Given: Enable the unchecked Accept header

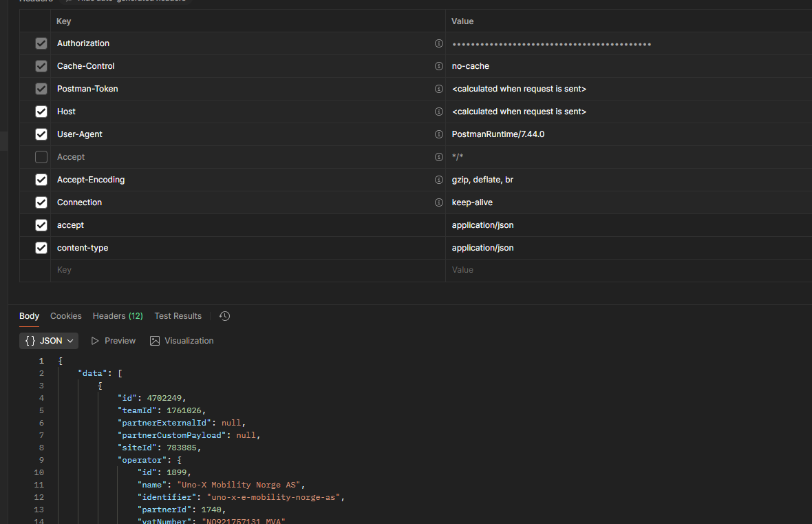Looking at the screenshot, I should (41, 157).
